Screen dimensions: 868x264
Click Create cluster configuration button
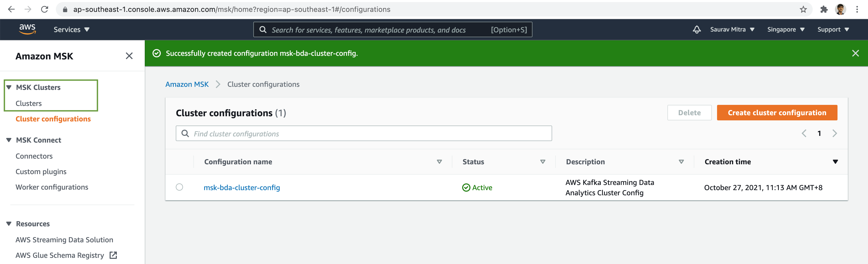tap(777, 112)
